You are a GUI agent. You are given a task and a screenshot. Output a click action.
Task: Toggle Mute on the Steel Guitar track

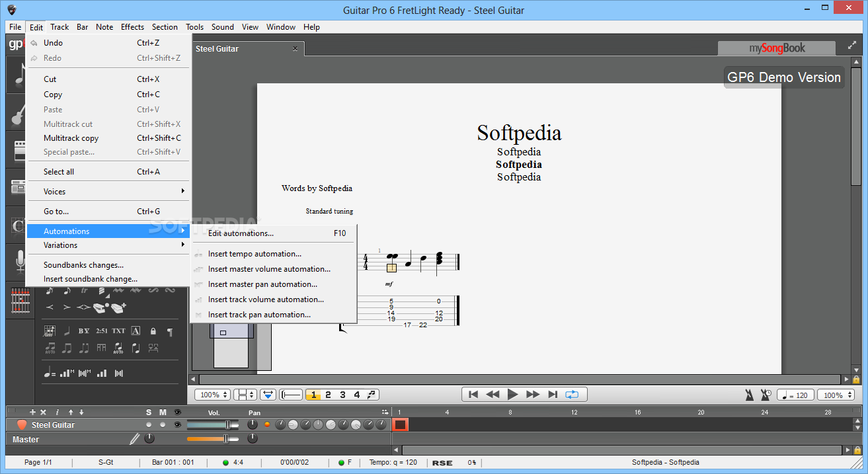[x=163, y=424]
